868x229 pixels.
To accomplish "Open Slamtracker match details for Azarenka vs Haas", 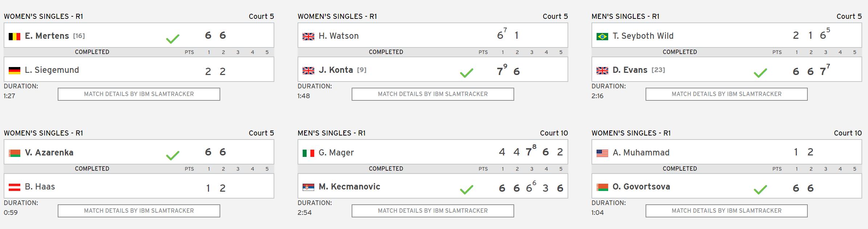I will [139, 211].
